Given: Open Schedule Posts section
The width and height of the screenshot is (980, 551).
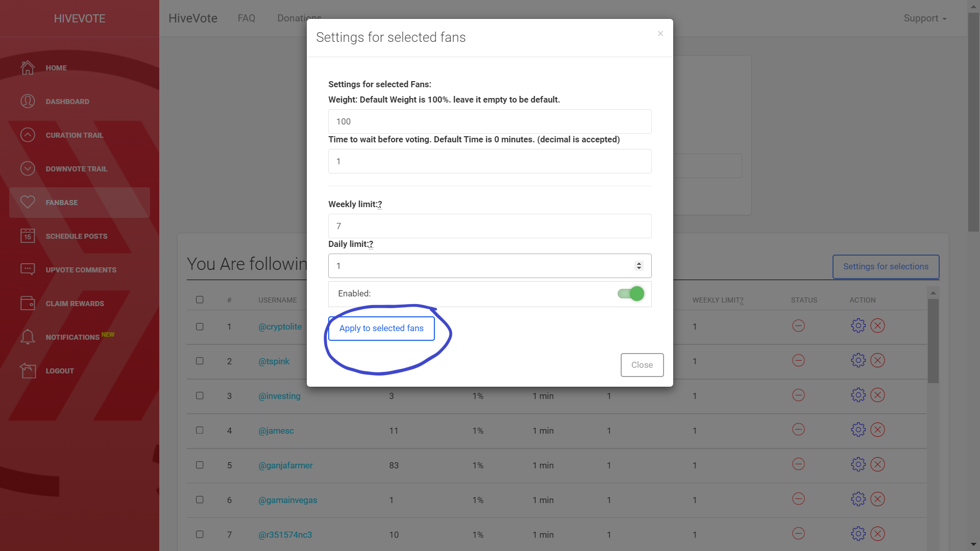Looking at the screenshot, I should 77,236.
